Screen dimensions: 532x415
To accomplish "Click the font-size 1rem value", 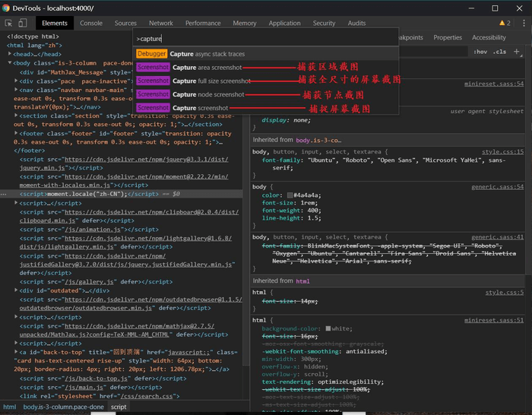I will 309,203.
